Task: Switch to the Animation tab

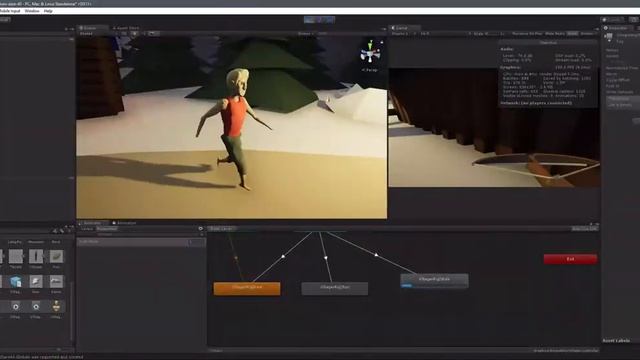Action: pos(124,223)
